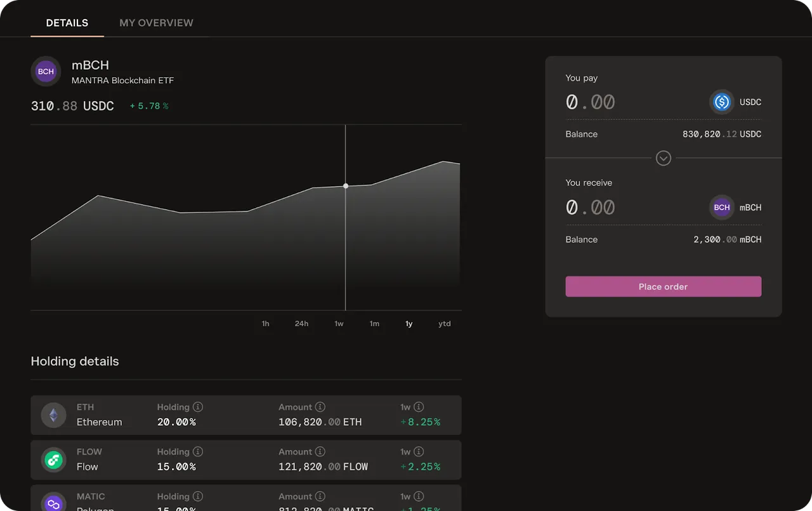Screen dimensions: 812x511
Task: Swap direction using the circled down chevron
Action: click(664, 158)
